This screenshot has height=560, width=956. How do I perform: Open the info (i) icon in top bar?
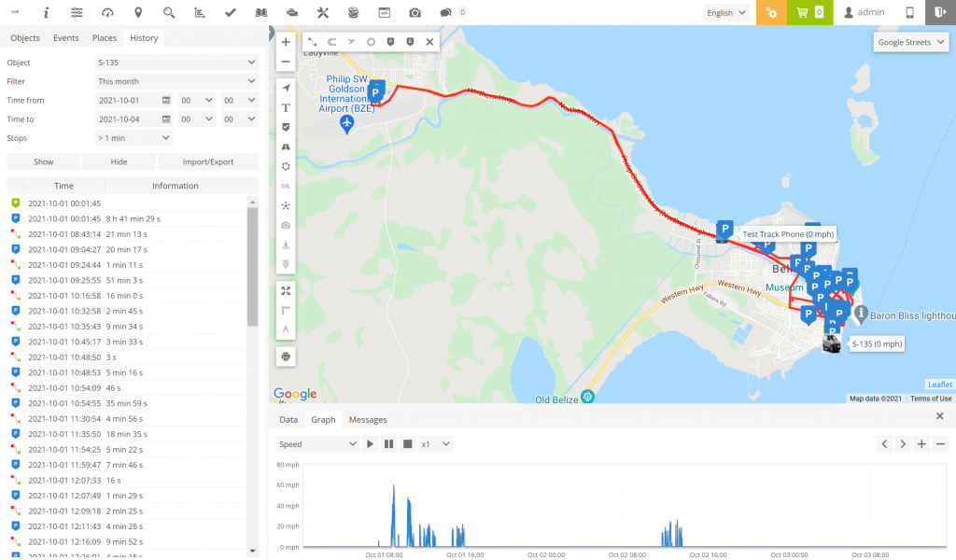coord(46,12)
